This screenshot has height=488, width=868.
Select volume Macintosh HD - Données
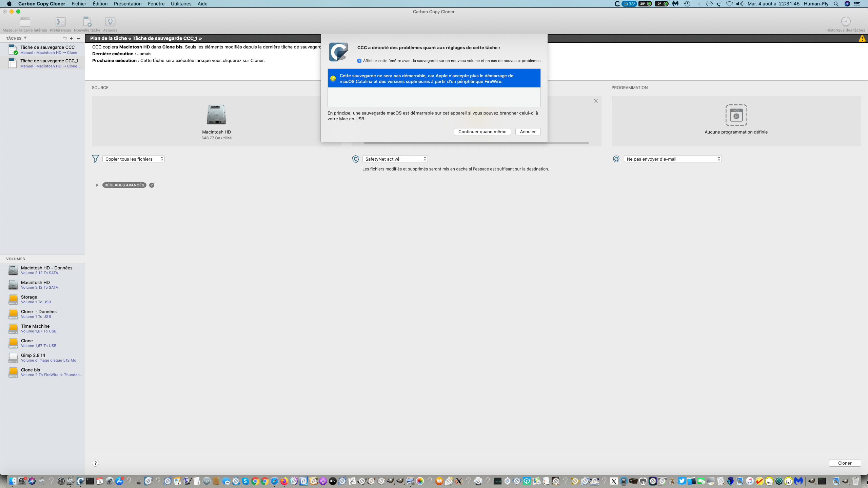coord(42,270)
